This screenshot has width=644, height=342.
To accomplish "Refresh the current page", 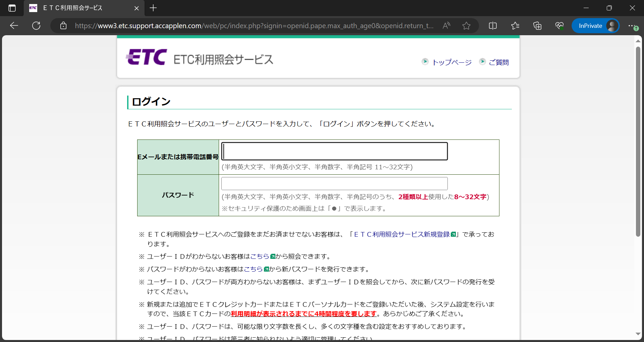I will pyautogui.click(x=36, y=25).
